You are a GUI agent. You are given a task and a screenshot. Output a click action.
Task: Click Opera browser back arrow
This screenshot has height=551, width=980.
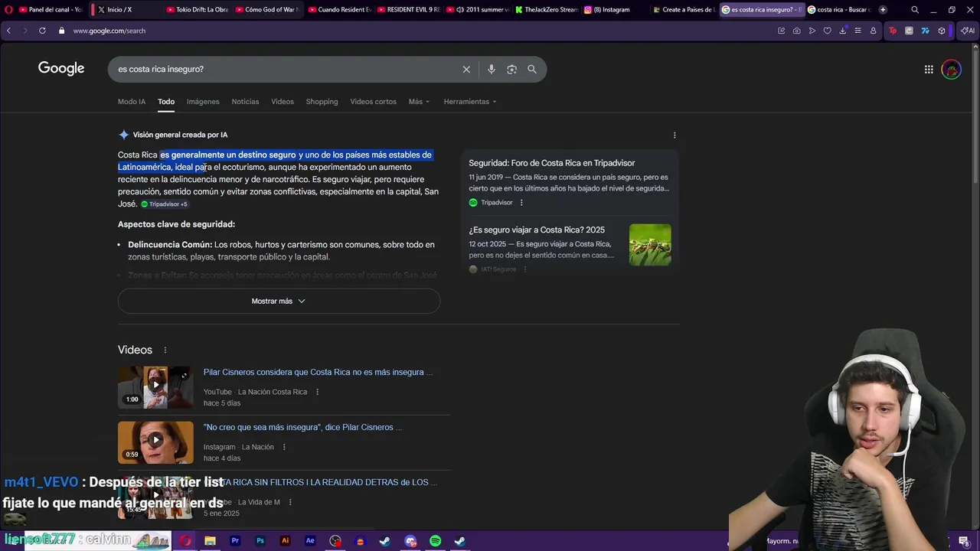(x=8, y=31)
